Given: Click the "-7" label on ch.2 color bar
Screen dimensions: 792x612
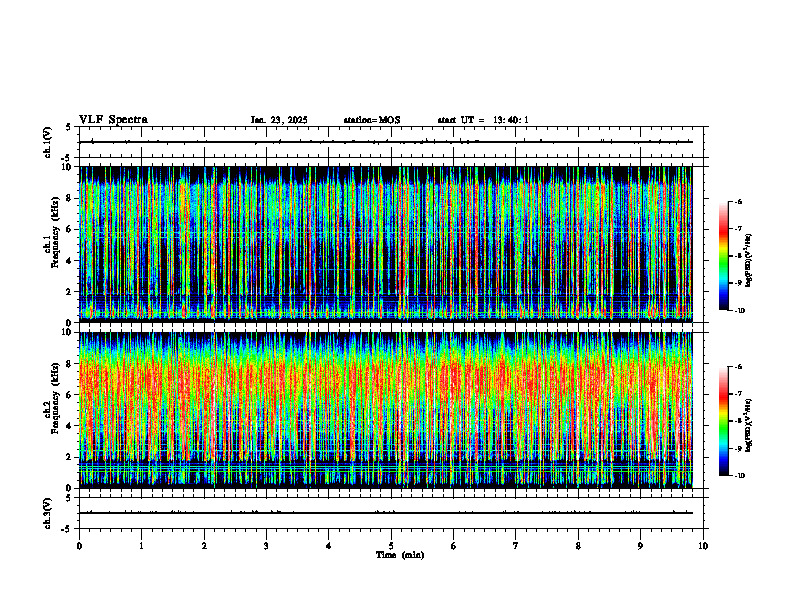Looking at the screenshot, I should pyautogui.click(x=738, y=394).
